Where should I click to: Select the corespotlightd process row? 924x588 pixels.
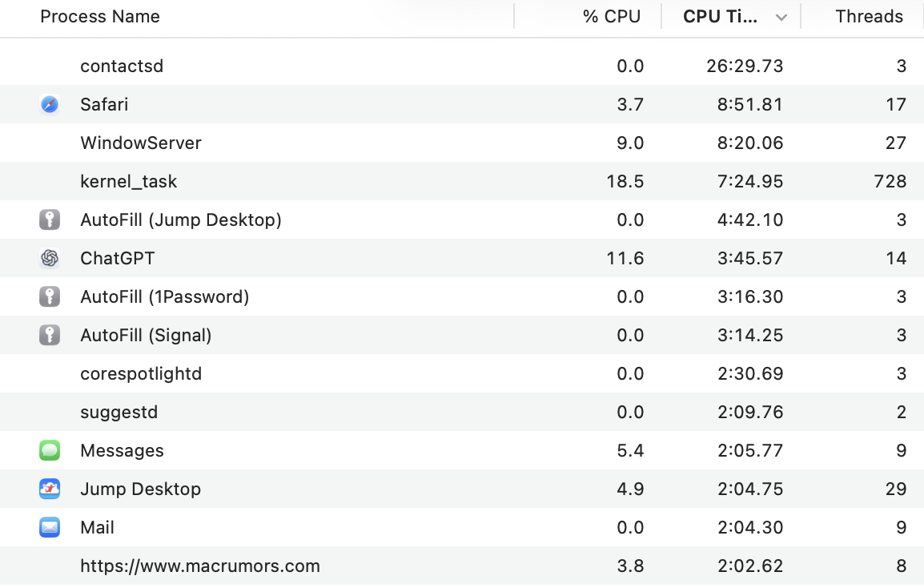click(462, 373)
